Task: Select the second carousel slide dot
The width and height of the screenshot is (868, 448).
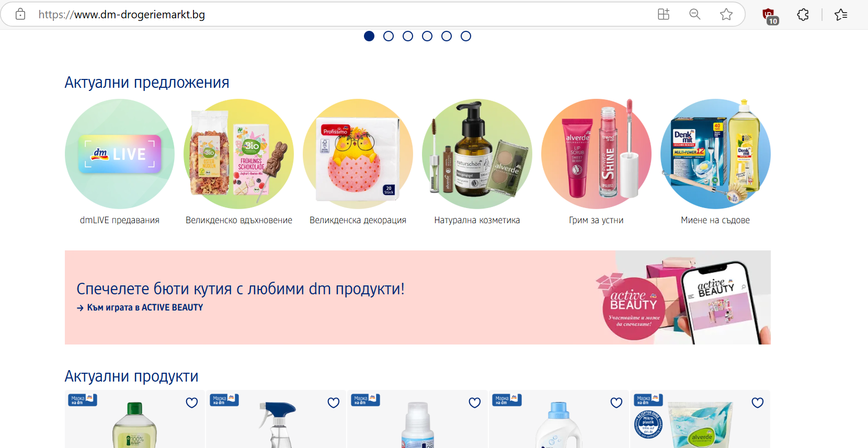Action: (389, 36)
